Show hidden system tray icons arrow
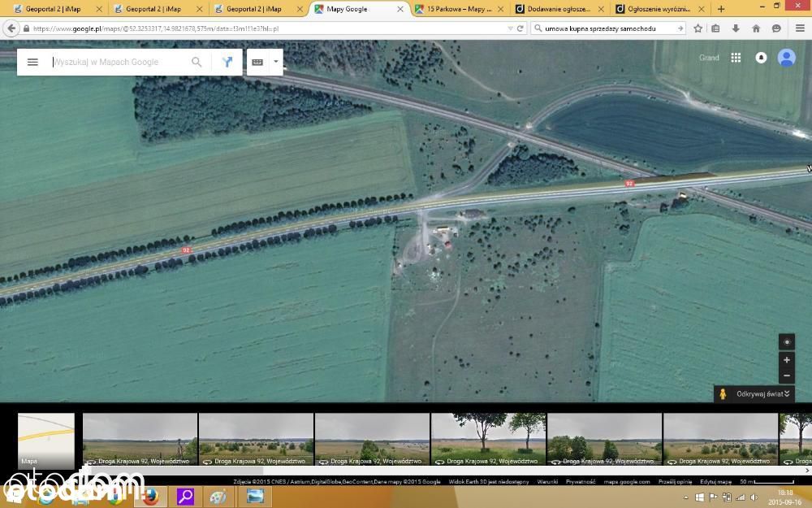 coord(686,497)
